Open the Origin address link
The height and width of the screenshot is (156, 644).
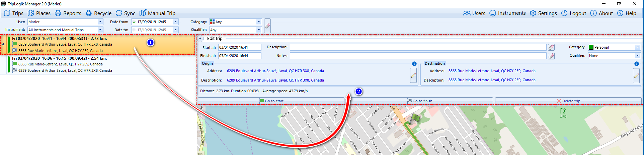275,71
